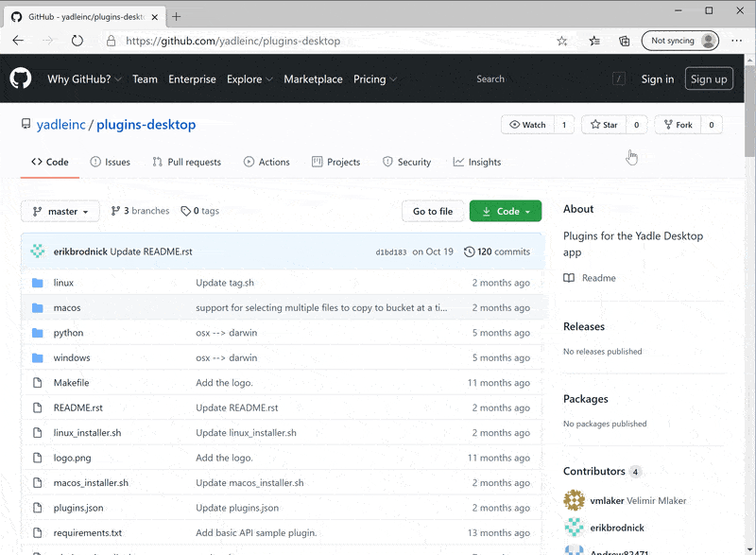Click the Star button
This screenshot has height=555, width=756.
click(604, 125)
